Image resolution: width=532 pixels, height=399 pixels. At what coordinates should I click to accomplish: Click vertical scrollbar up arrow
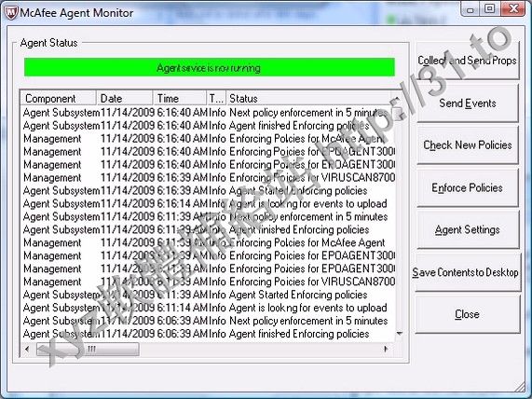pos(398,98)
